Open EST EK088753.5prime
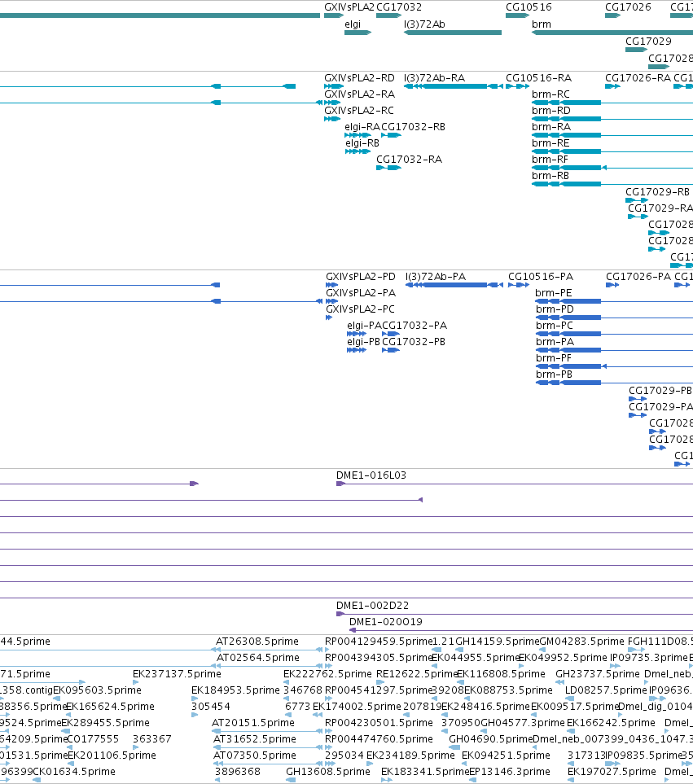 (x=508, y=690)
